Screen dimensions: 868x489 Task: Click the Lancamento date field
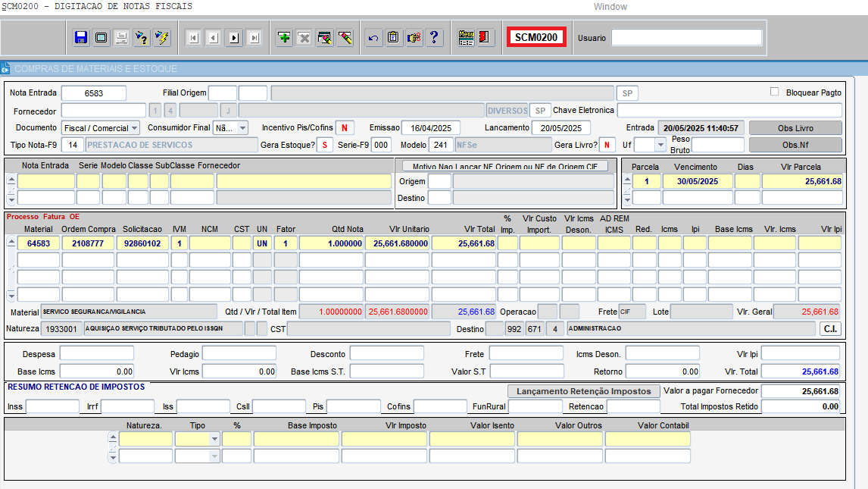point(560,128)
